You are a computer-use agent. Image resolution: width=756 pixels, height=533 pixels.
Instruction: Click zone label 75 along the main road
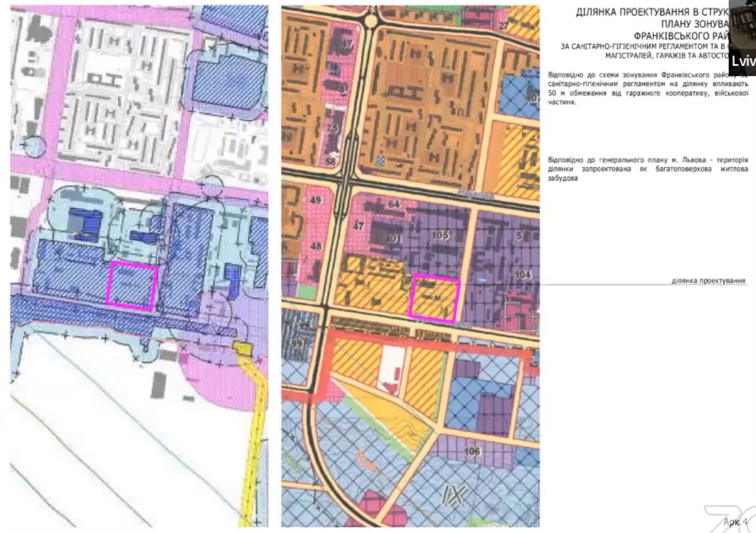333,129
